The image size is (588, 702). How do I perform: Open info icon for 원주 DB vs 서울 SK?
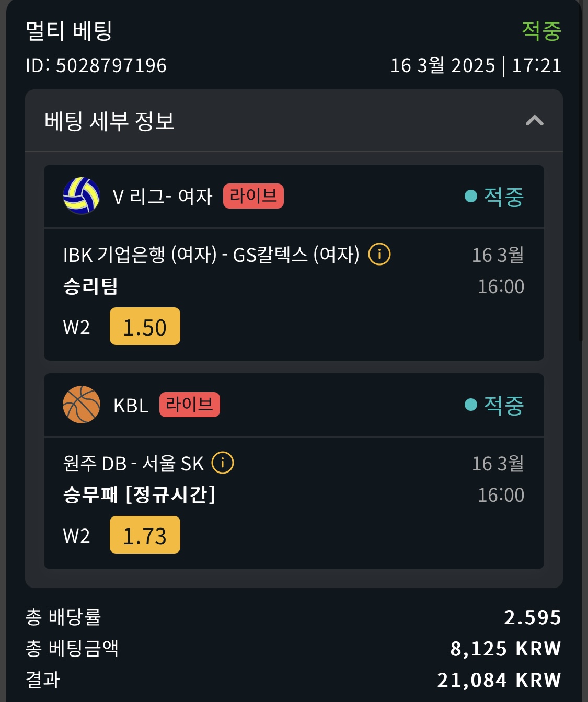[x=223, y=463]
